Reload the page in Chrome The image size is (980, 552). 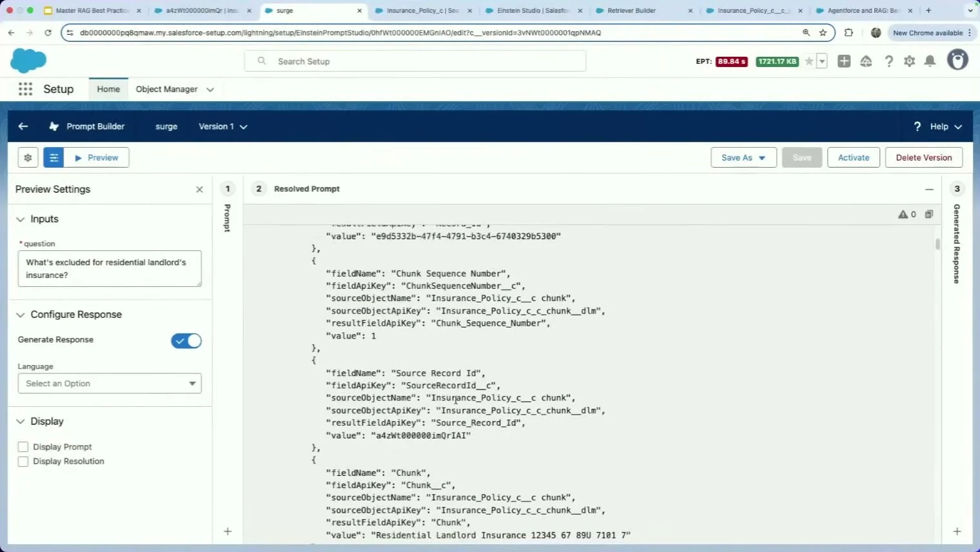coord(48,32)
